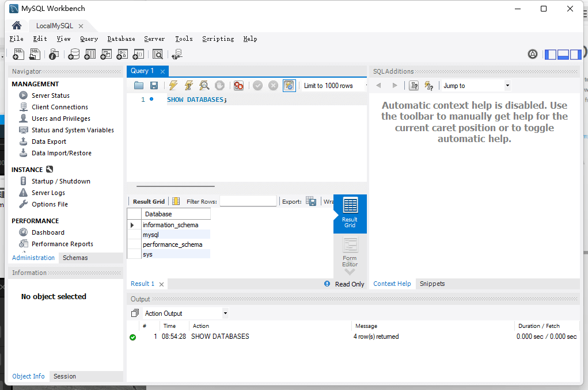Viewport: 588px width, 390px height.
Task: Create new stored procedure icon
Action: [x=122, y=54]
